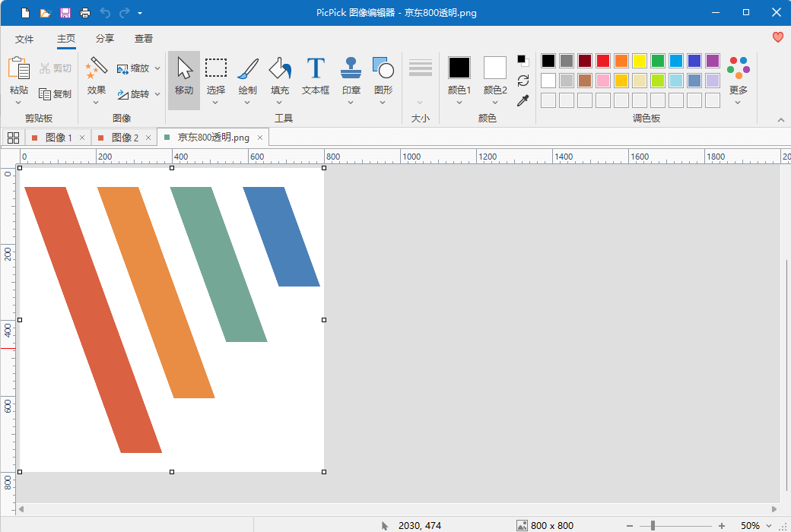Select the 移动 move tool
The height and width of the screenshot is (532, 791).
coord(184,80)
